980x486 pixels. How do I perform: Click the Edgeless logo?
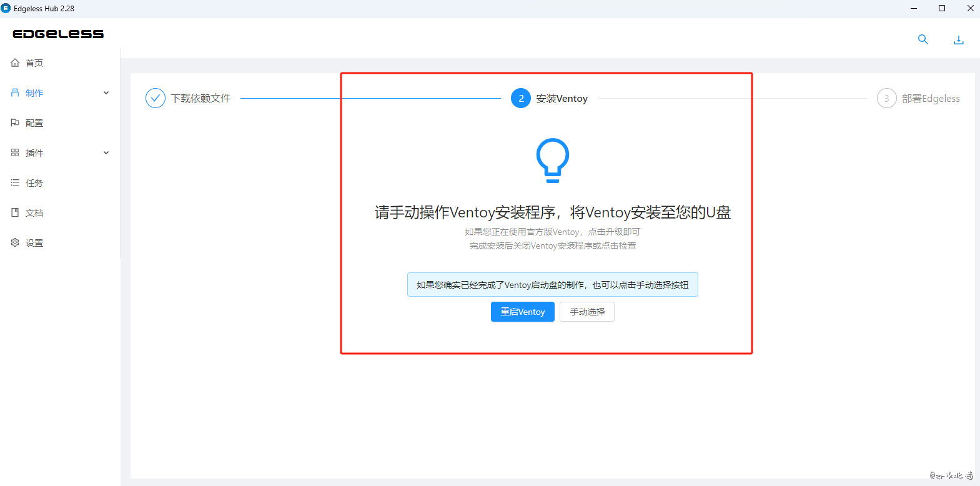(x=58, y=34)
